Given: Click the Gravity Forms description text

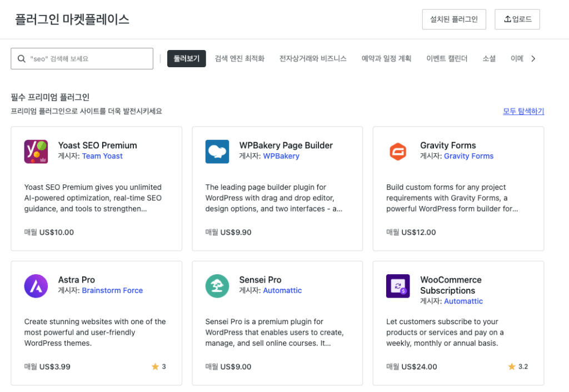Looking at the screenshot, I should coord(452,198).
